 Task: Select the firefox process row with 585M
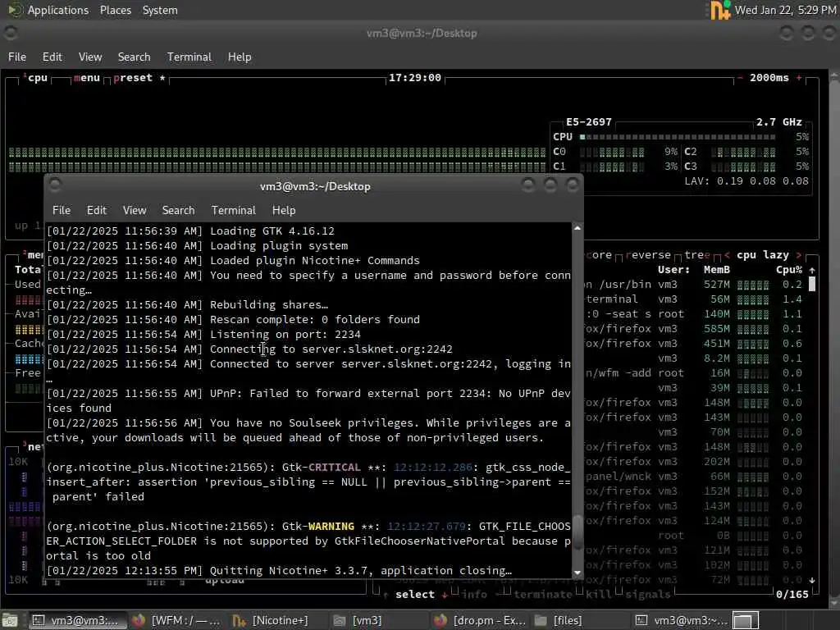[x=694, y=329]
